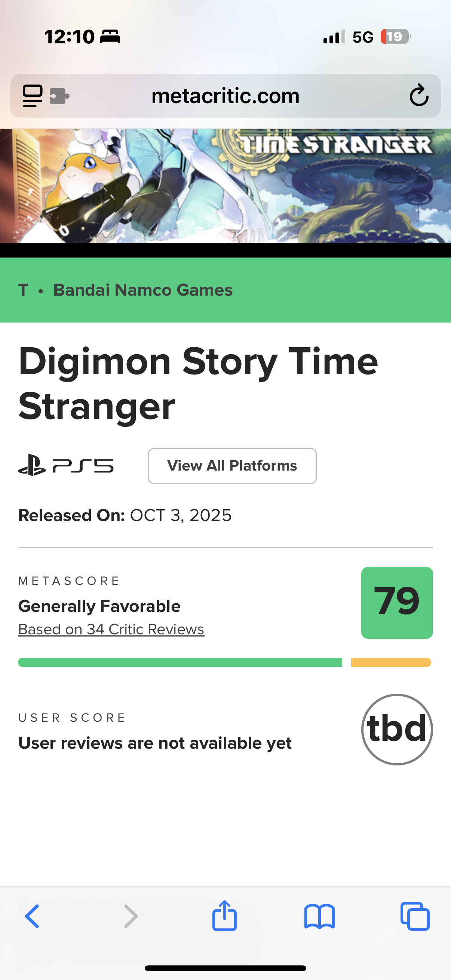Tap the yellow mixed reviews bar segment
451x980 pixels.
[391, 662]
